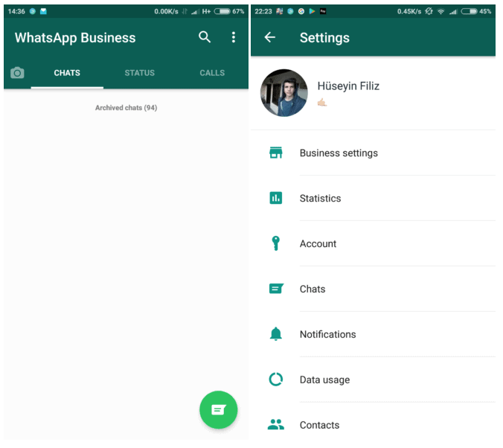Switch to the STATUS tab
Viewport: 503px width, 448px height.
(x=140, y=73)
